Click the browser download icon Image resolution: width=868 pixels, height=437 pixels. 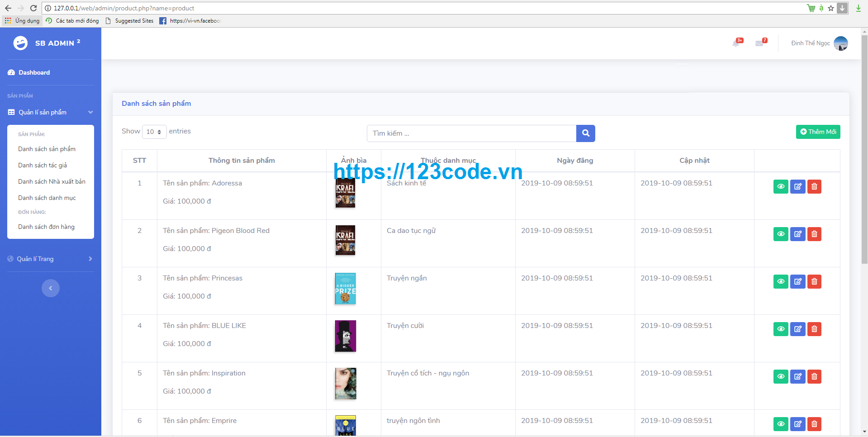pyautogui.click(x=858, y=8)
